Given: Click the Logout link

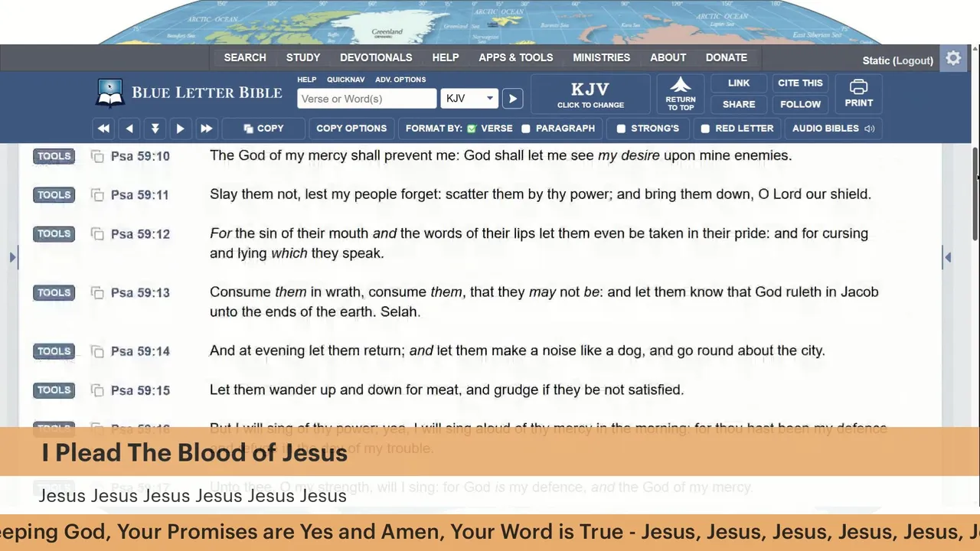Looking at the screenshot, I should pos(913,60).
